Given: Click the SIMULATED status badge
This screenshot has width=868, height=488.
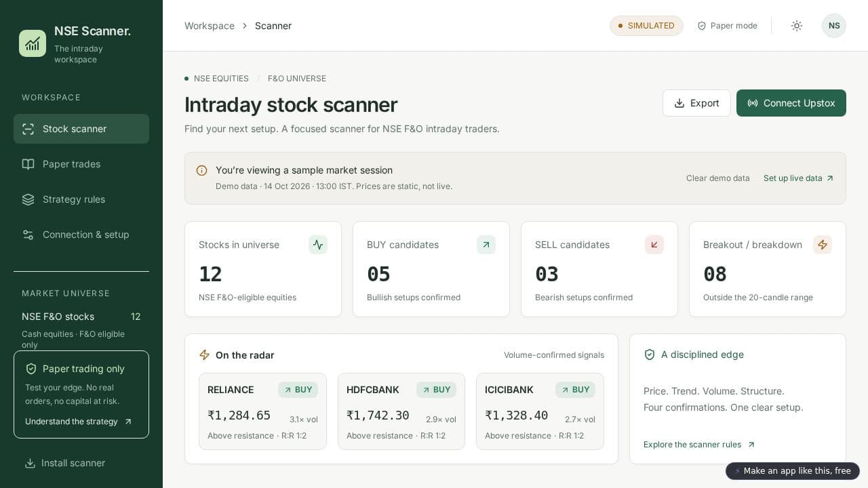Looking at the screenshot, I should point(646,26).
